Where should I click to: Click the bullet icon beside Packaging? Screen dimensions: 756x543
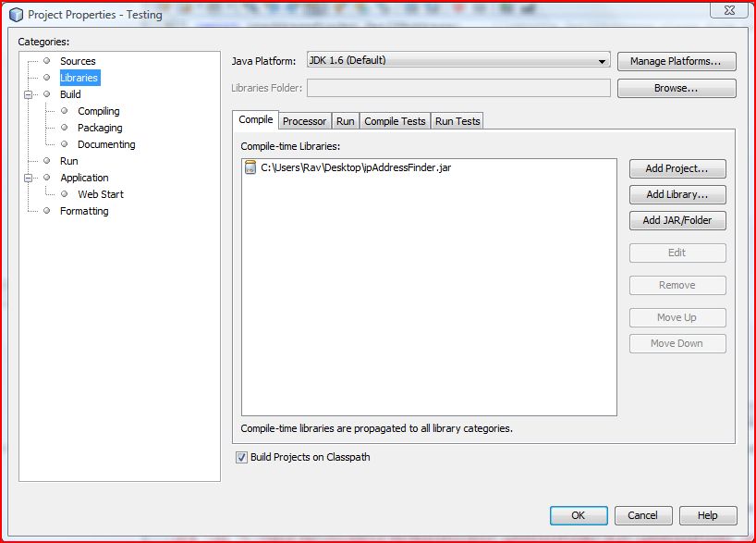point(64,128)
